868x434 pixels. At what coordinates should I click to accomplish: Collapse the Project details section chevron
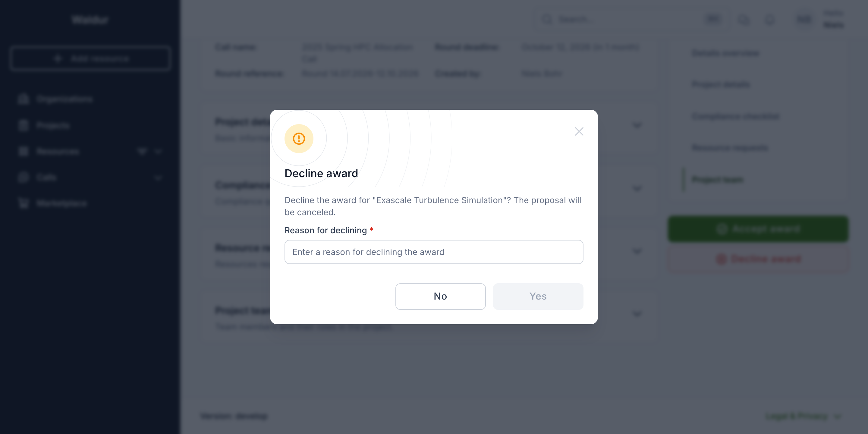[x=637, y=125]
